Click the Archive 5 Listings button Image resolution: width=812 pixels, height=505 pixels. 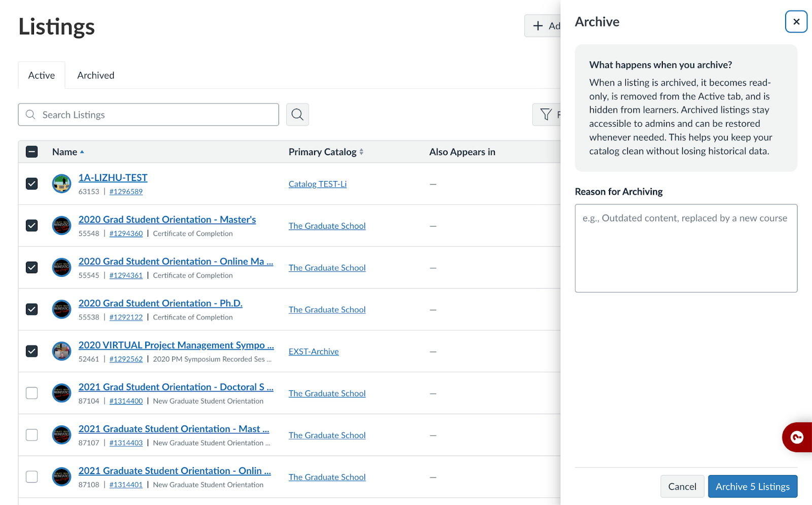(752, 487)
